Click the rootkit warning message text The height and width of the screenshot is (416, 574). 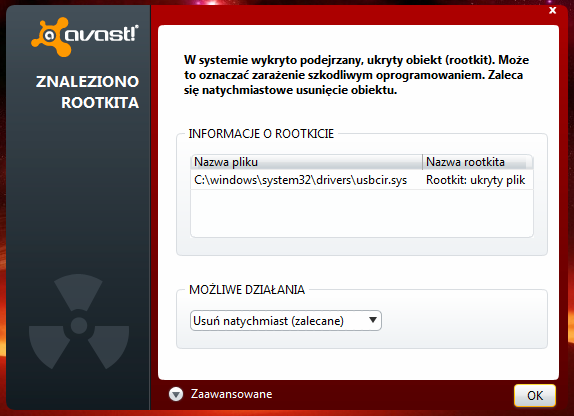[356, 75]
